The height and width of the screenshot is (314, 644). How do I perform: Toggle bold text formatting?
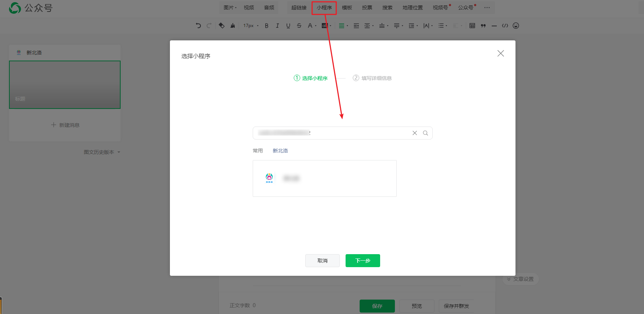click(x=266, y=26)
